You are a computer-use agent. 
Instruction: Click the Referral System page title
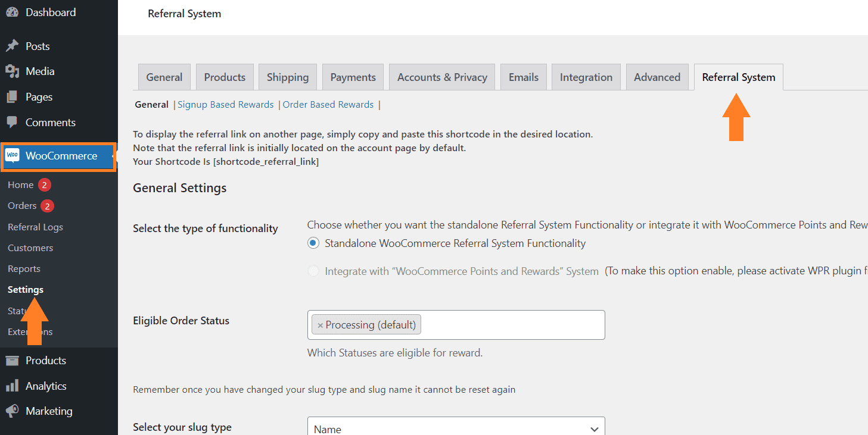tap(185, 14)
